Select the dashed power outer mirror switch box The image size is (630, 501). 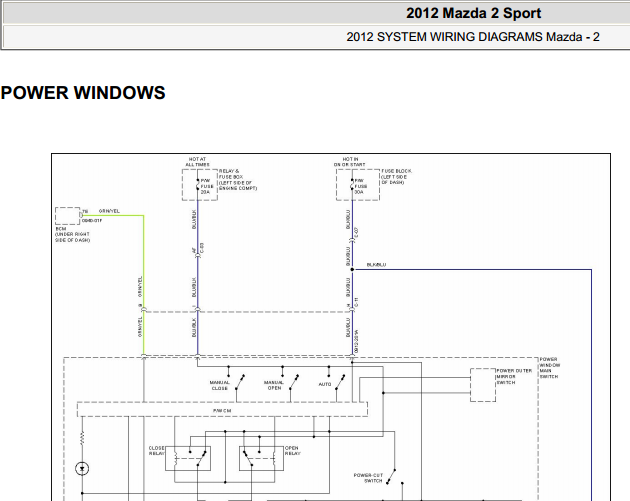click(483, 385)
